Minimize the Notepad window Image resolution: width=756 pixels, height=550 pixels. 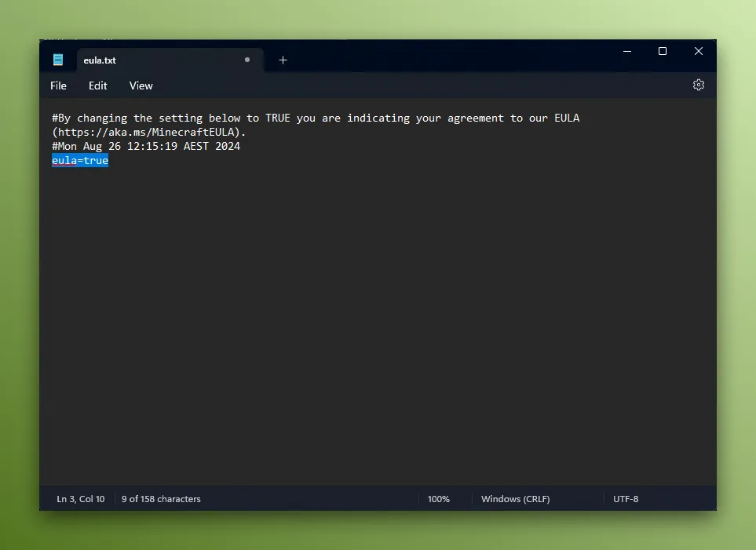(626, 51)
